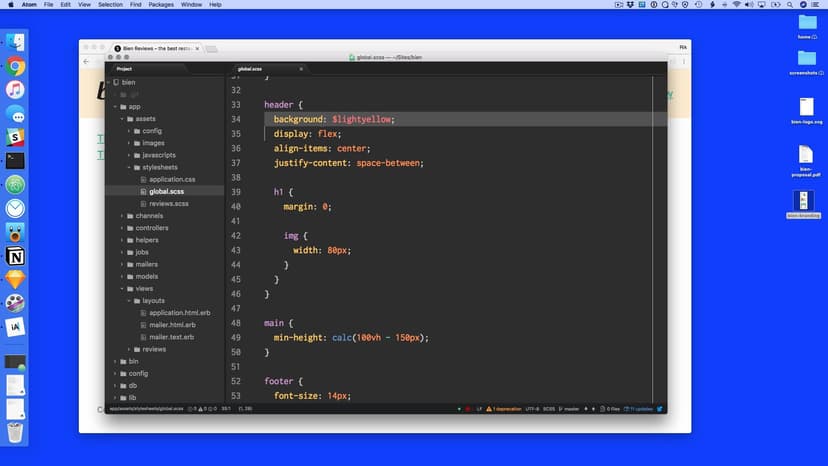Viewport: 828px width, 466px height.
Task: Open the Selection menu
Action: point(110,5)
